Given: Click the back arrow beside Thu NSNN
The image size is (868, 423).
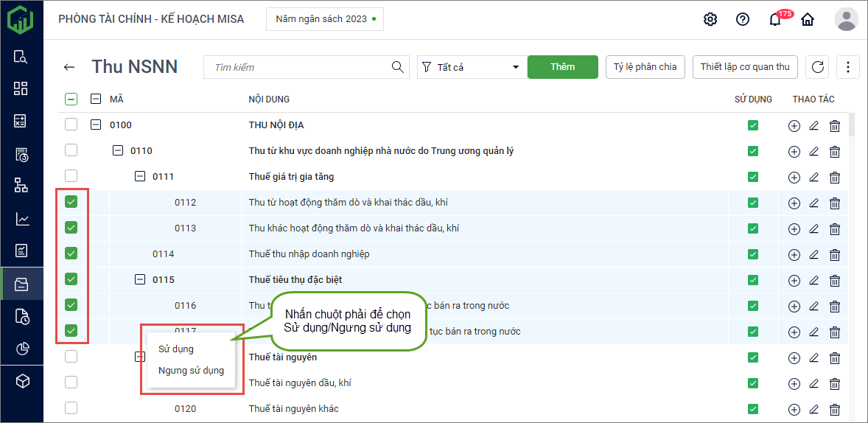Looking at the screenshot, I should tap(69, 67).
